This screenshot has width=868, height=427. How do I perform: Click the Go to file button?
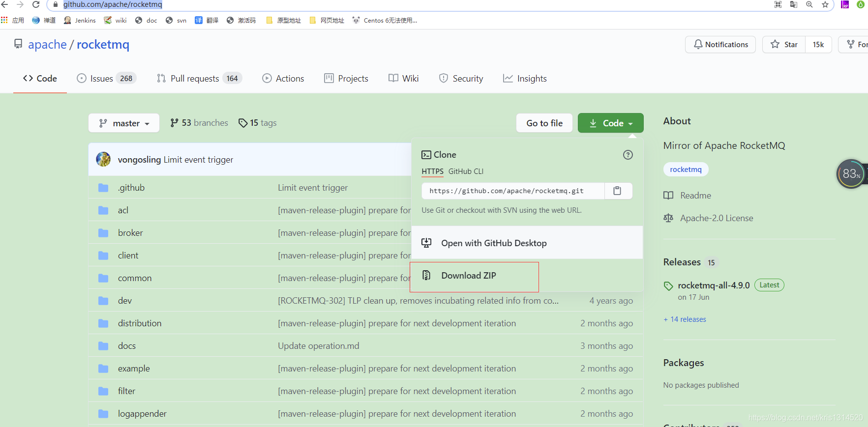pos(544,123)
